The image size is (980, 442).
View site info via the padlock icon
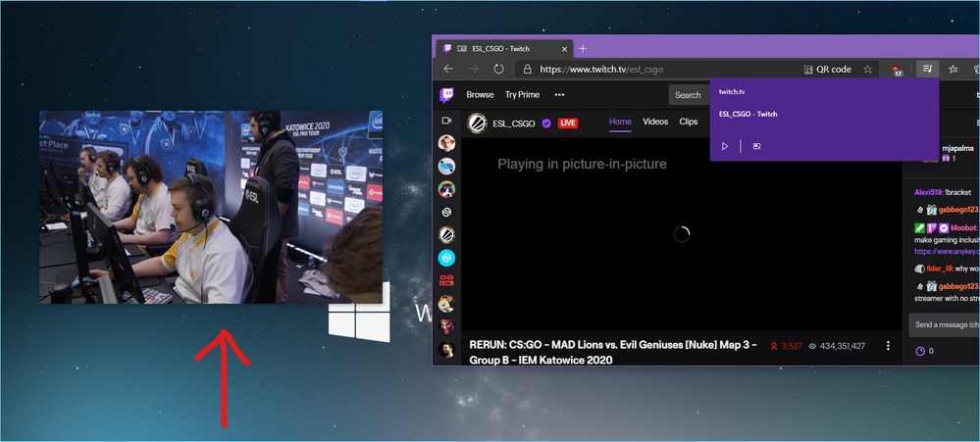point(527,70)
